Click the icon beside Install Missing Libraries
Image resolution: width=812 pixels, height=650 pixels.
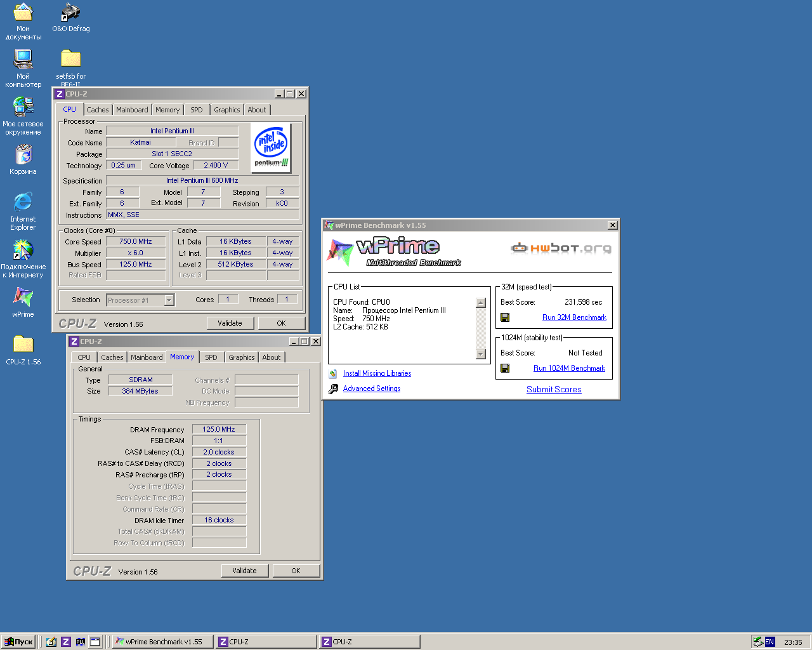coord(333,373)
